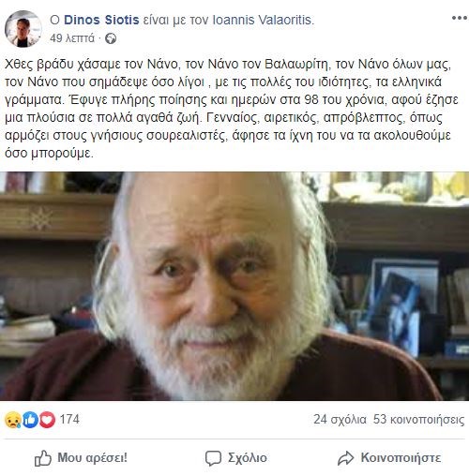Image resolution: width=469 pixels, height=476 pixels.
Task: Show the 53 κοινοποιήσεις shares list
Action: pos(418,419)
